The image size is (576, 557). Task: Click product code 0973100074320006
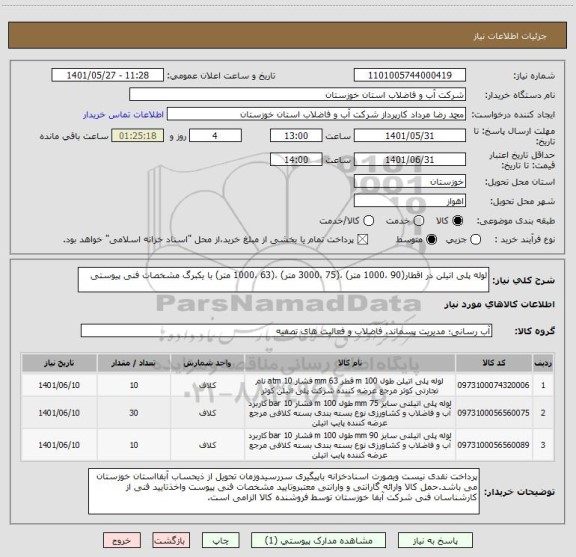coord(493,385)
